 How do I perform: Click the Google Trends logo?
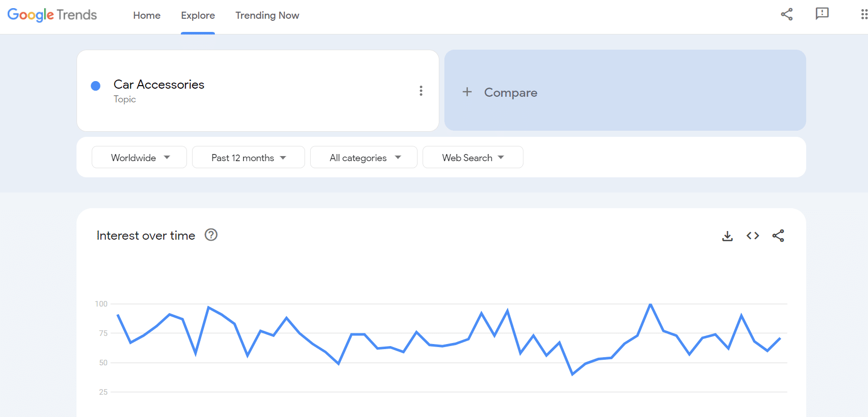click(x=52, y=15)
